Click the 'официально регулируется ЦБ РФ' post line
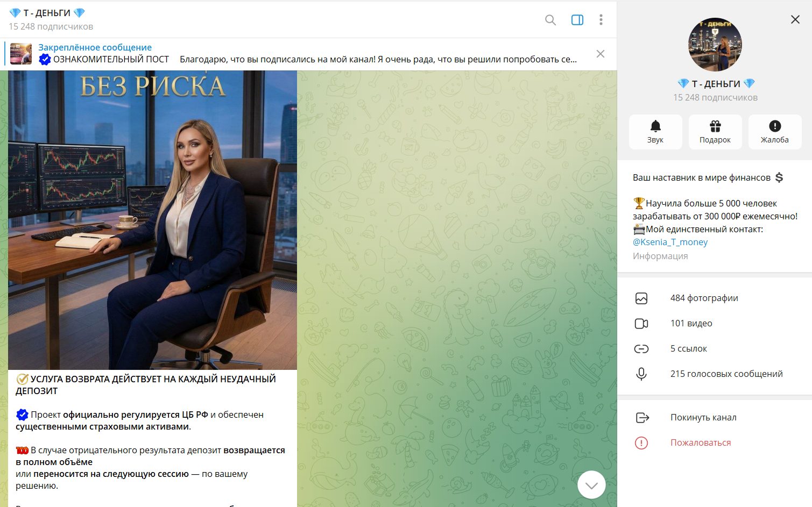812x507 pixels. point(136,415)
